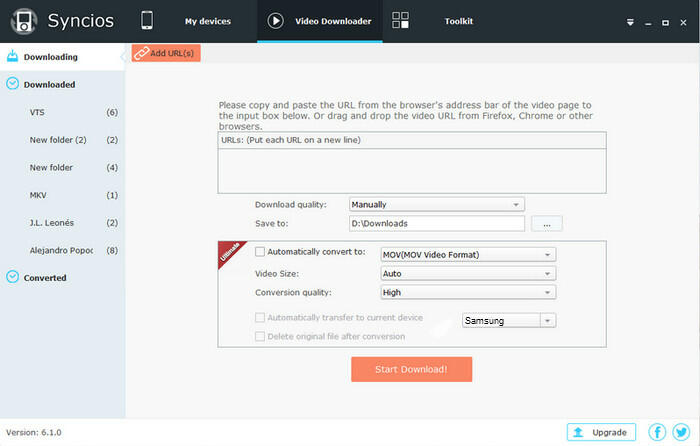Click the Toolkit grid icon

coord(400,21)
